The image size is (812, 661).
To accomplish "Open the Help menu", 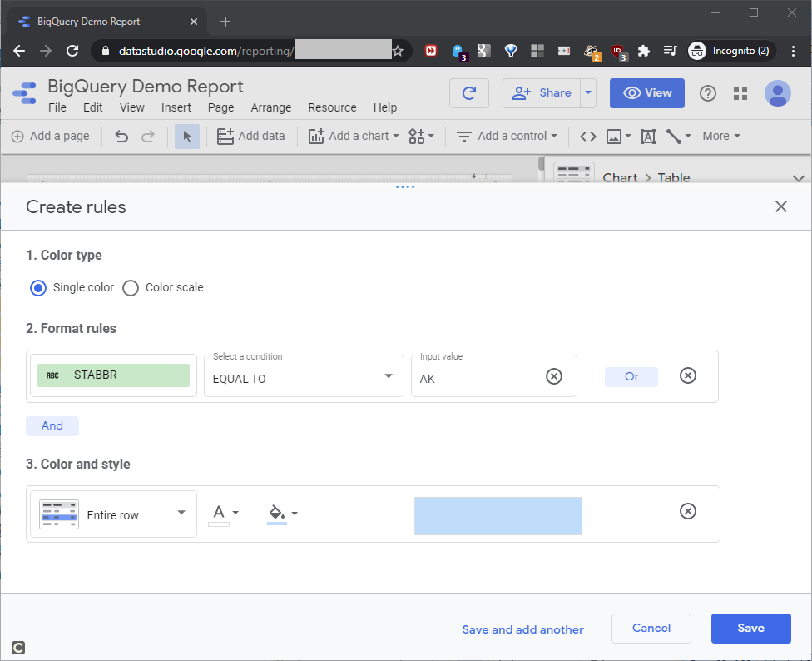I will click(x=385, y=107).
